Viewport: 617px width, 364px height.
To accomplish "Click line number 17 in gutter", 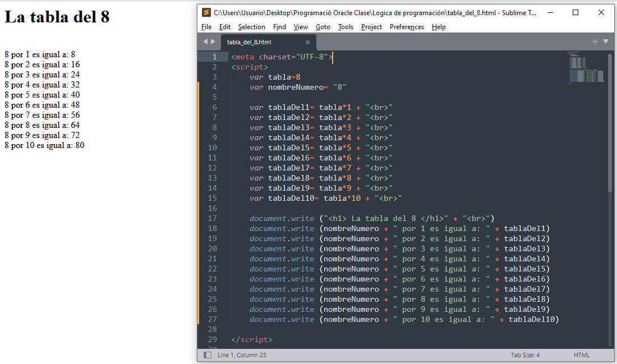I will click(213, 218).
